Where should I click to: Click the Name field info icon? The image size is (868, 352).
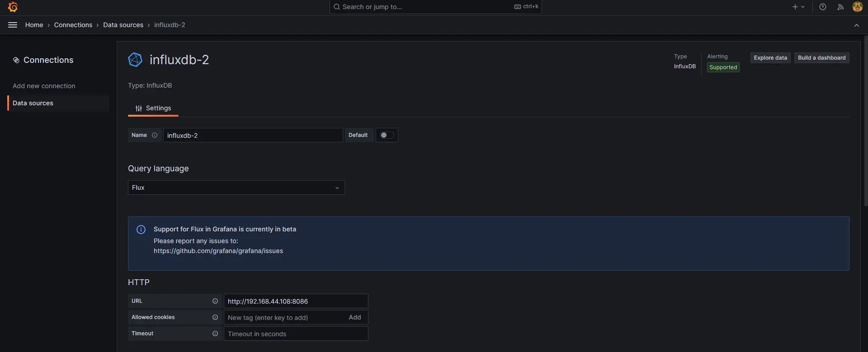155,135
